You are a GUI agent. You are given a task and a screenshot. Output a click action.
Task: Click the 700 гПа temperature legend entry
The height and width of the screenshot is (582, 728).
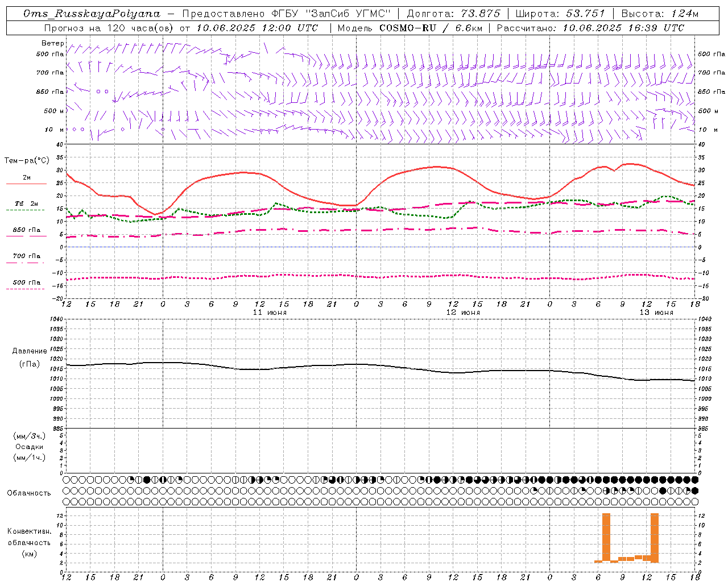click(x=27, y=256)
